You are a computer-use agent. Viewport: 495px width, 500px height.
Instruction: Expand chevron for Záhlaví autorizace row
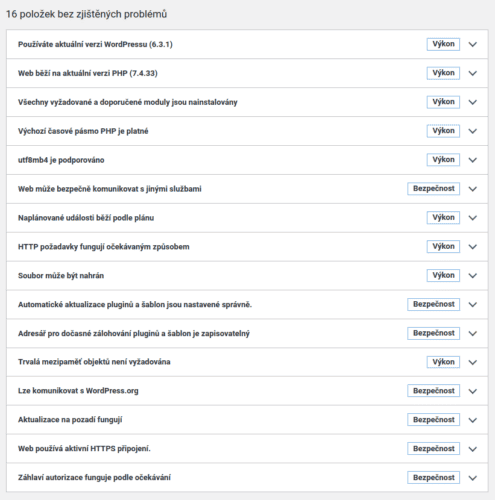473,478
